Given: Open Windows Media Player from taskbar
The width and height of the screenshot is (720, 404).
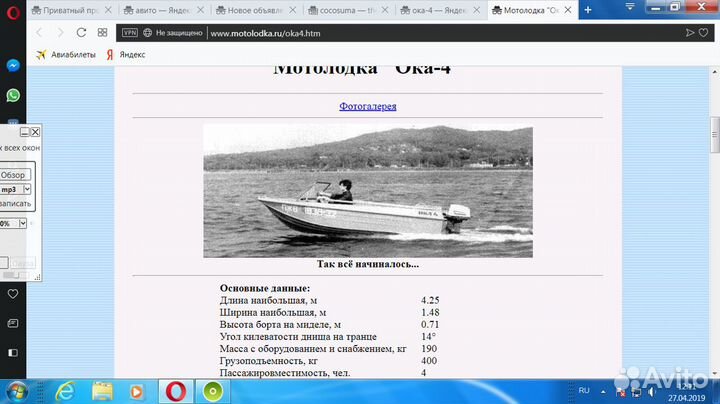Looking at the screenshot, I should coord(136,392).
